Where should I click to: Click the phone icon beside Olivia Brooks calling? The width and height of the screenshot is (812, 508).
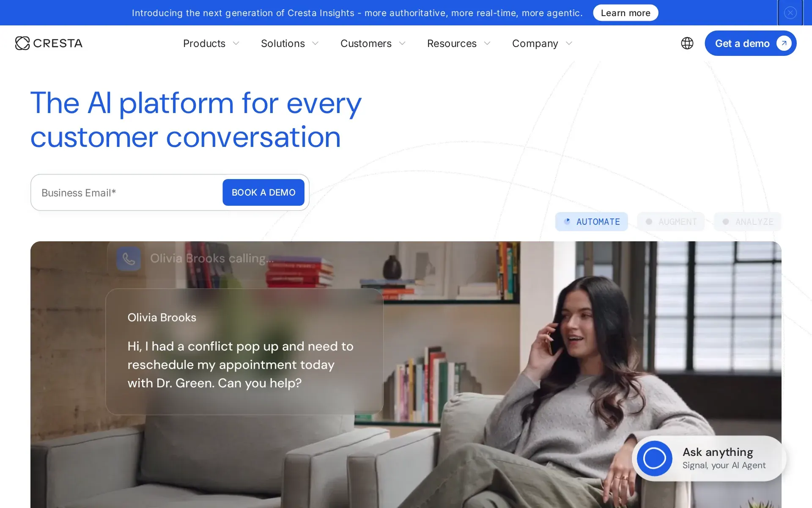point(129,258)
